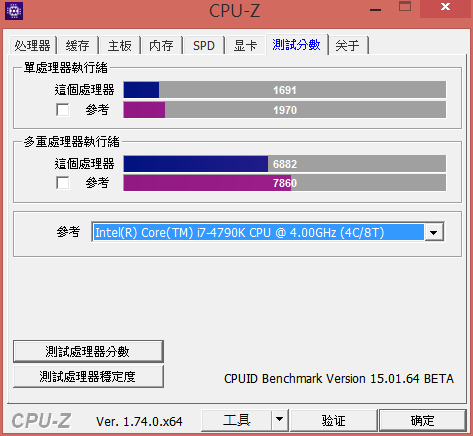Click the 單處理器執行緒 group label

(66, 68)
